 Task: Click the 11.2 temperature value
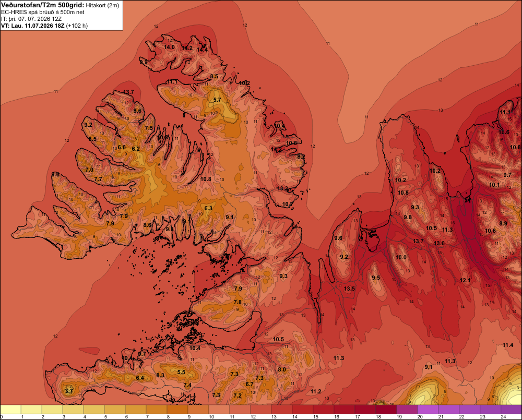point(316,391)
